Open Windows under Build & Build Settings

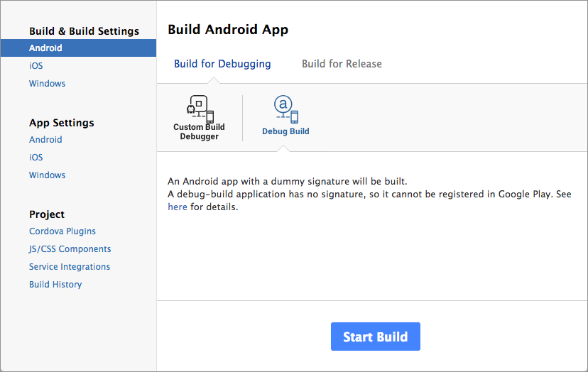[x=48, y=83]
